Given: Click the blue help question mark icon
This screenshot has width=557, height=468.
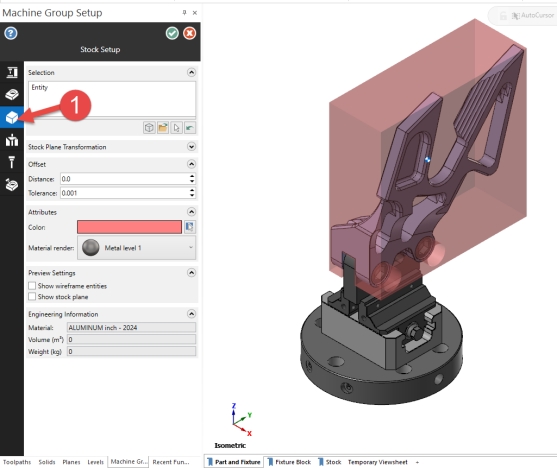Looking at the screenshot, I should tap(11, 33).
